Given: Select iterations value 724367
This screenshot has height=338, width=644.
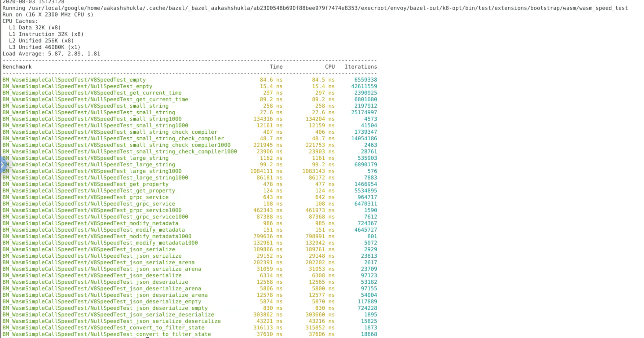Looking at the screenshot, I should point(367,223).
